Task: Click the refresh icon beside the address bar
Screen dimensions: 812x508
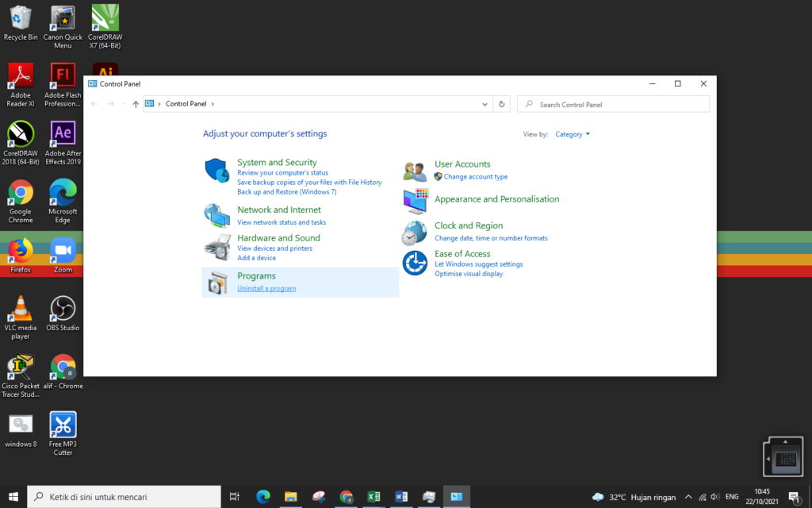Action: (x=501, y=103)
